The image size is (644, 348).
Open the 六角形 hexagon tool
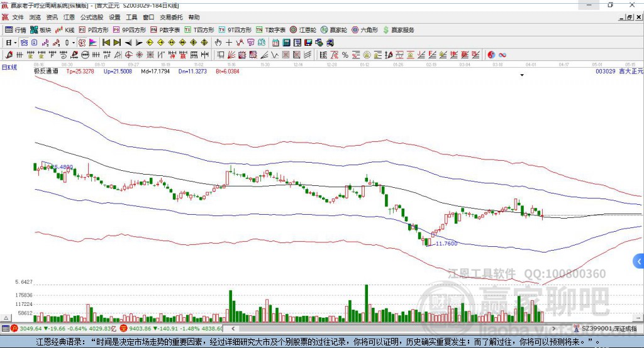[365, 30]
